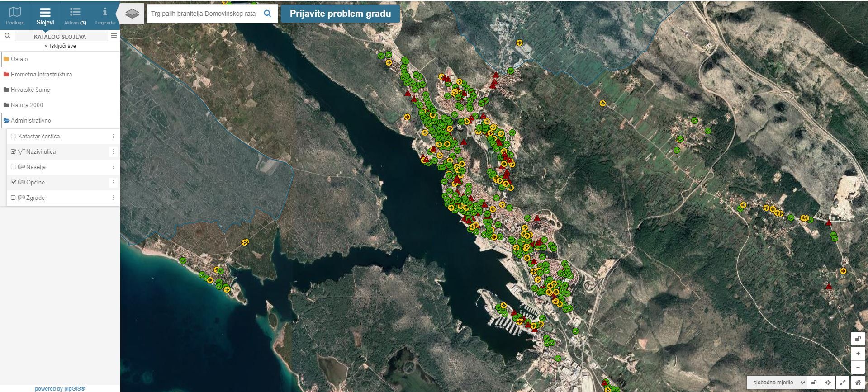Zoom in with the plus button
Viewport: 868px width, 392px height.
(858, 354)
